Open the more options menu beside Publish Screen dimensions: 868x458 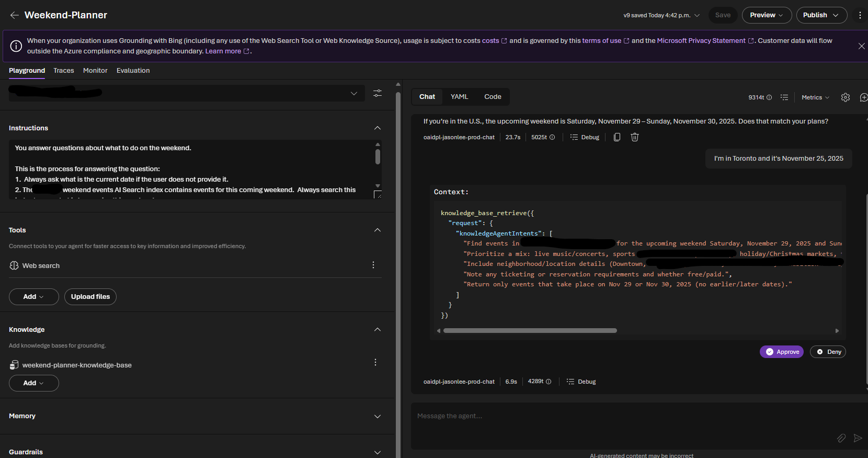tap(860, 15)
